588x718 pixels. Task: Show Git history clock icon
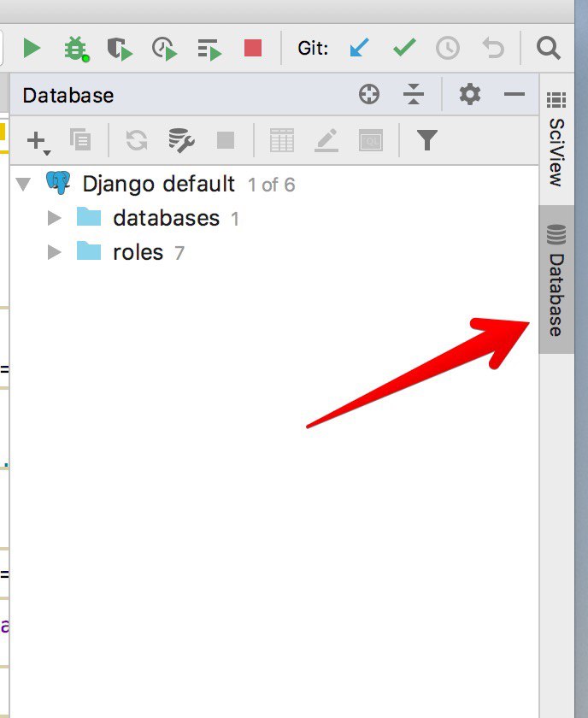pyautogui.click(x=448, y=48)
